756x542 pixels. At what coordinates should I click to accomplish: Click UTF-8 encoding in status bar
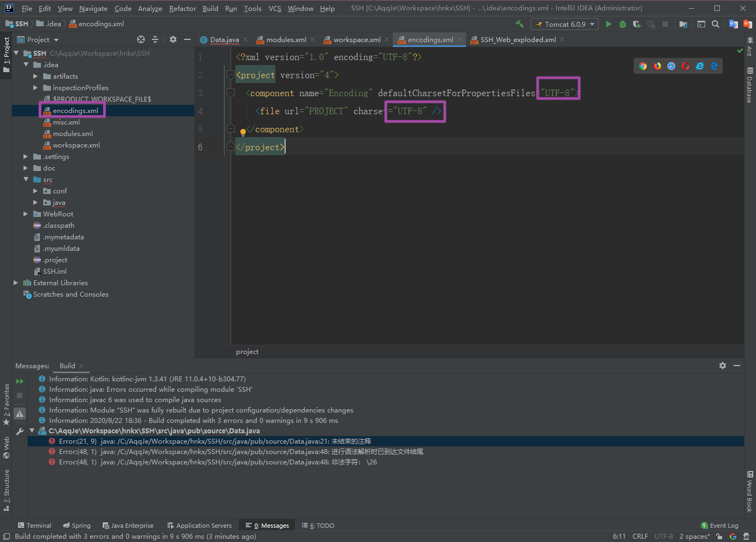(664, 537)
